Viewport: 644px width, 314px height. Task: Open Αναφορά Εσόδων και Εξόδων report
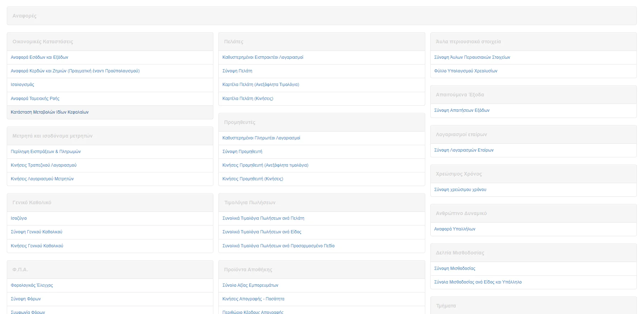pos(39,57)
